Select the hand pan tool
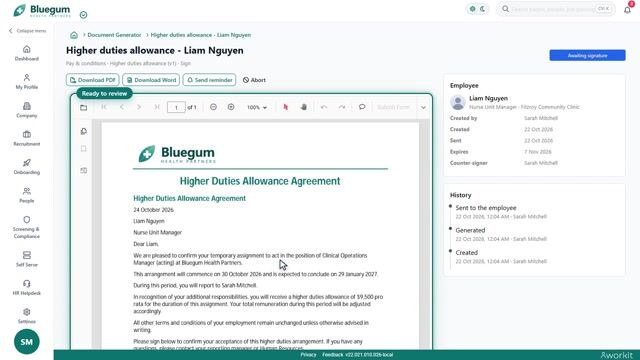Screen dimensions: 640x360 (x=304, y=107)
